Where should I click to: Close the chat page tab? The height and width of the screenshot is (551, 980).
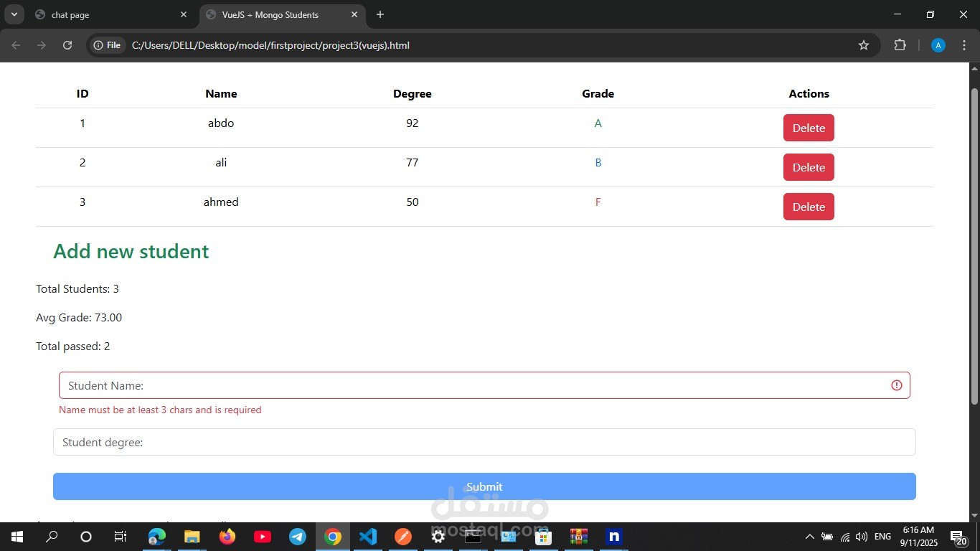point(184,14)
